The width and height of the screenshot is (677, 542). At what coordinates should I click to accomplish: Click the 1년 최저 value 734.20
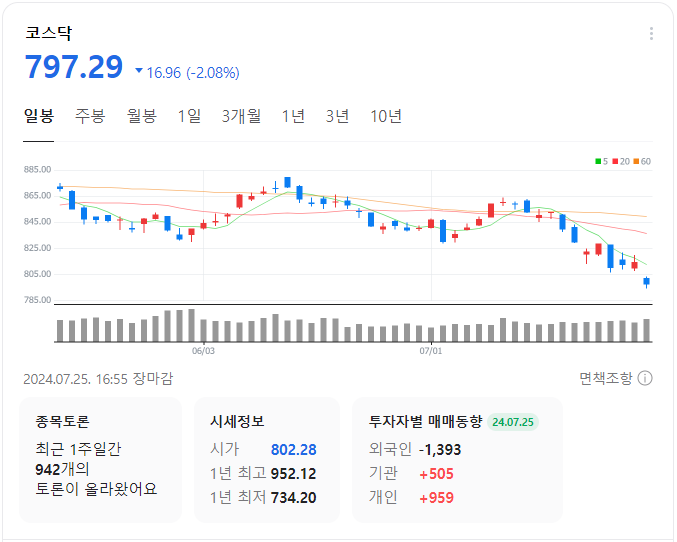click(294, 498)
